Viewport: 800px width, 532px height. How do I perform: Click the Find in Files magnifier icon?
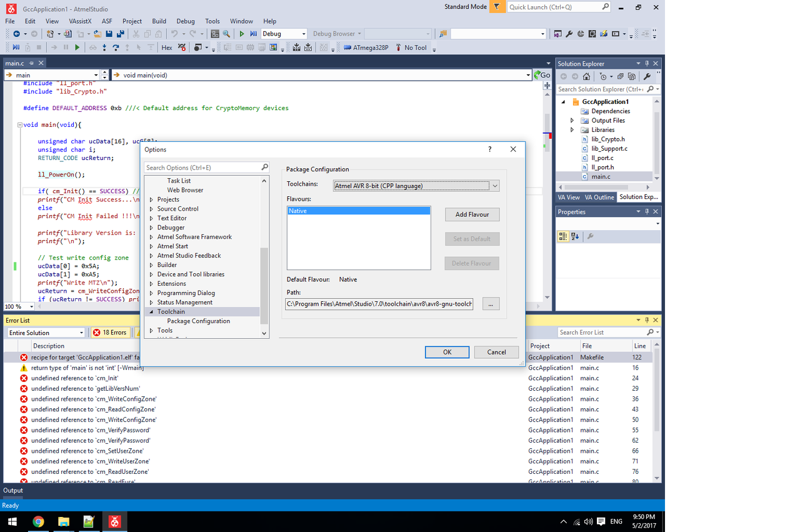(226, 34)
